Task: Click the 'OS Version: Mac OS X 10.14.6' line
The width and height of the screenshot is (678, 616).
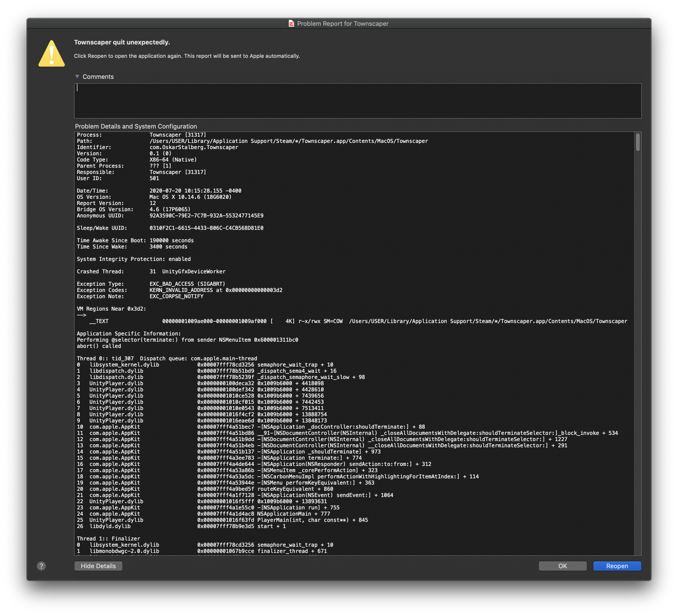Action: (x=154, y=197)
